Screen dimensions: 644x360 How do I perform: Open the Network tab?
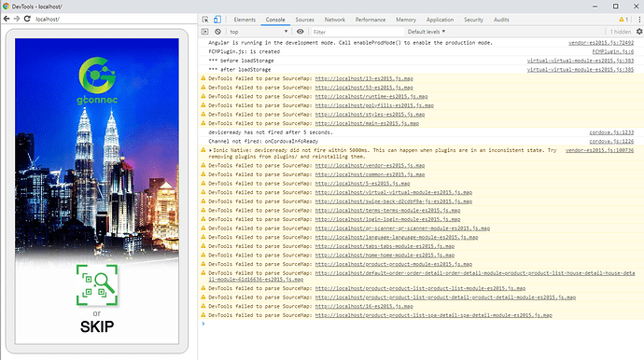(335, 20)
